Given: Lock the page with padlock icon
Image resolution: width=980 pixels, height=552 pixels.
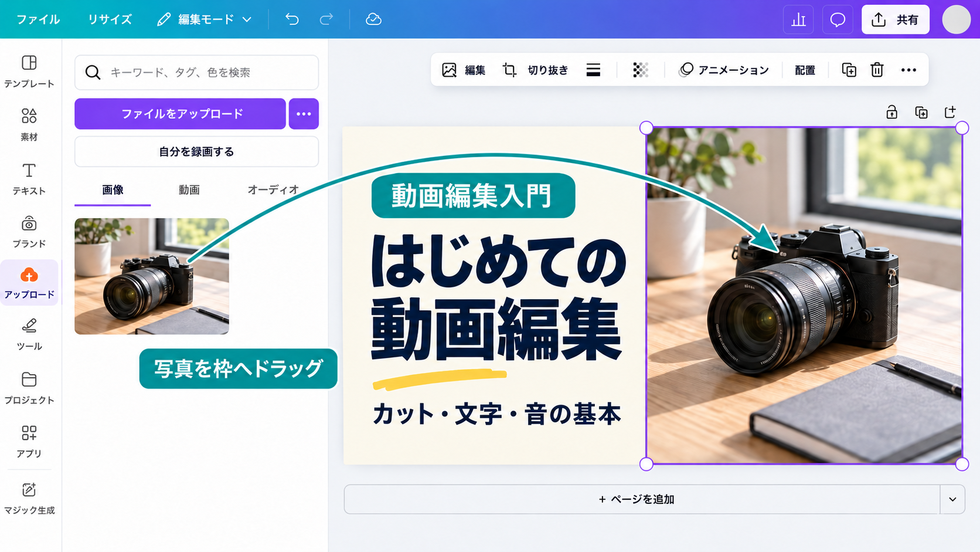Looking at the screenshot, I should (x=891, y=112).
